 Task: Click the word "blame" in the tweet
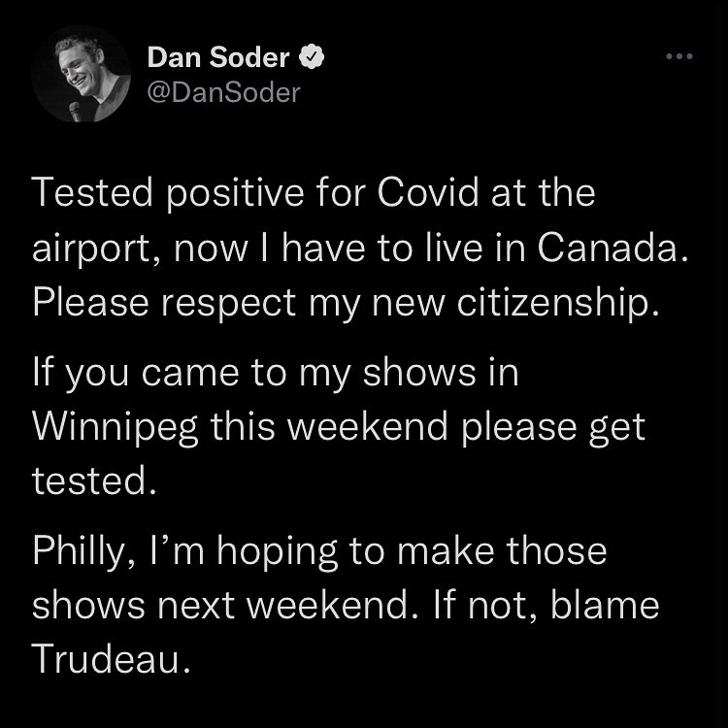click(x=607, y=607)
